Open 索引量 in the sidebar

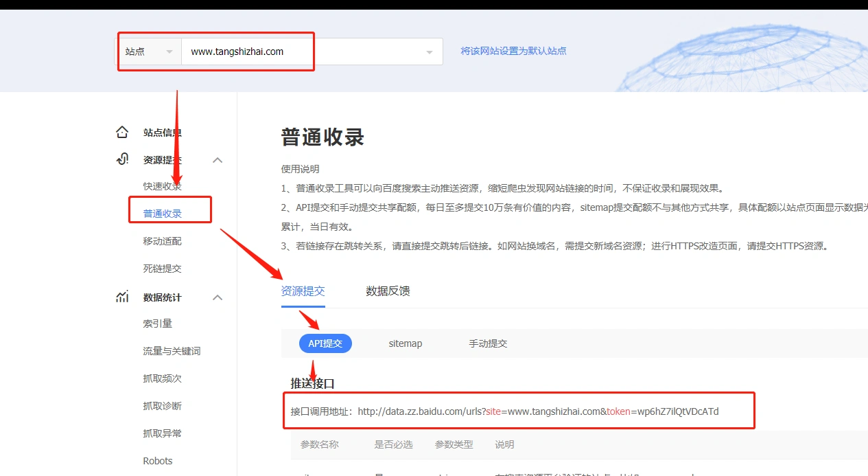coord(158,324)
